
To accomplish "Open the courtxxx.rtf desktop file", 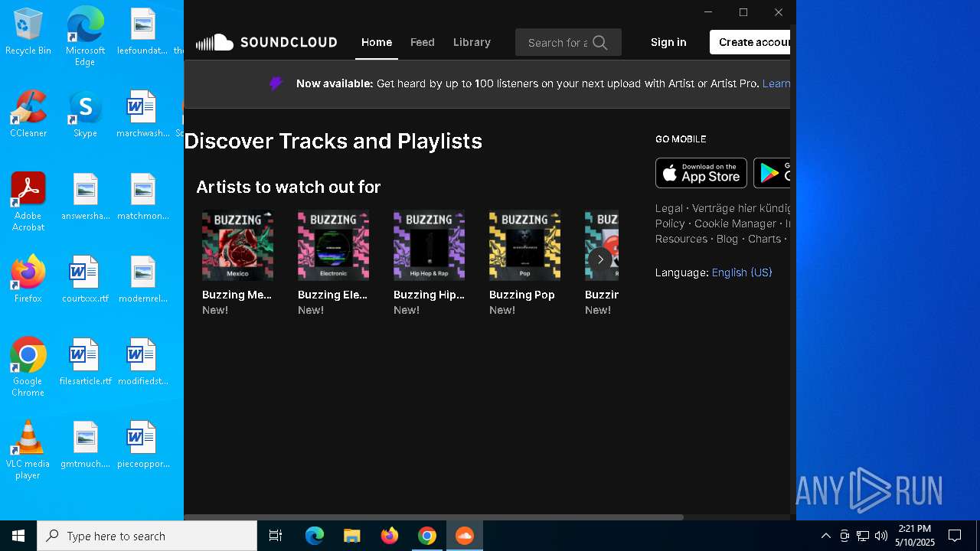I will pos(85,279).
